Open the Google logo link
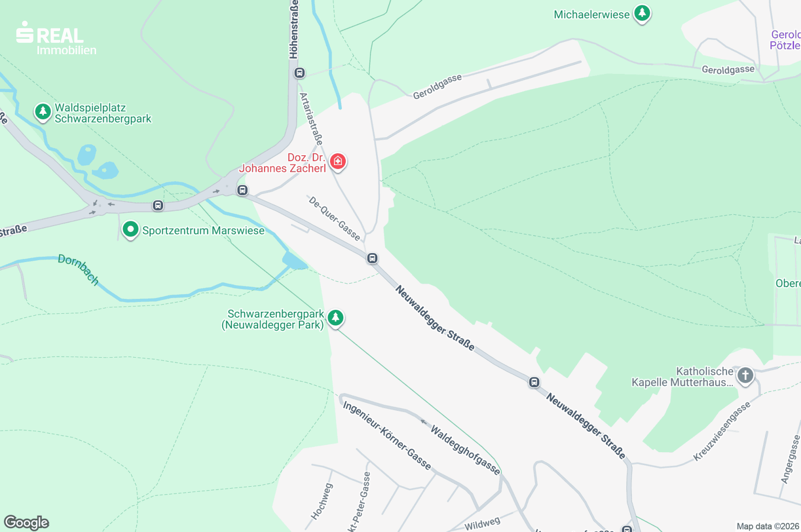 [27, 523]
